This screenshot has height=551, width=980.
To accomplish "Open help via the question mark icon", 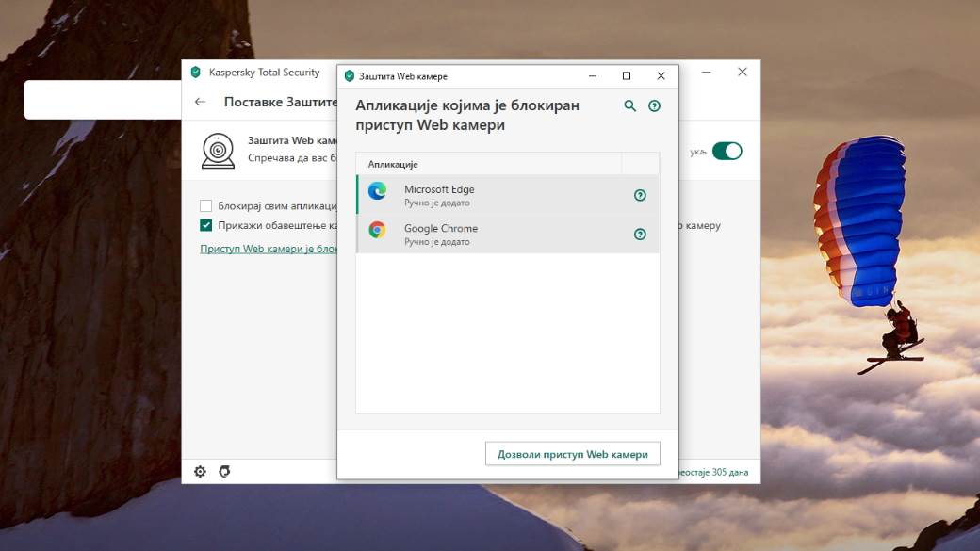I will [654, 105].
